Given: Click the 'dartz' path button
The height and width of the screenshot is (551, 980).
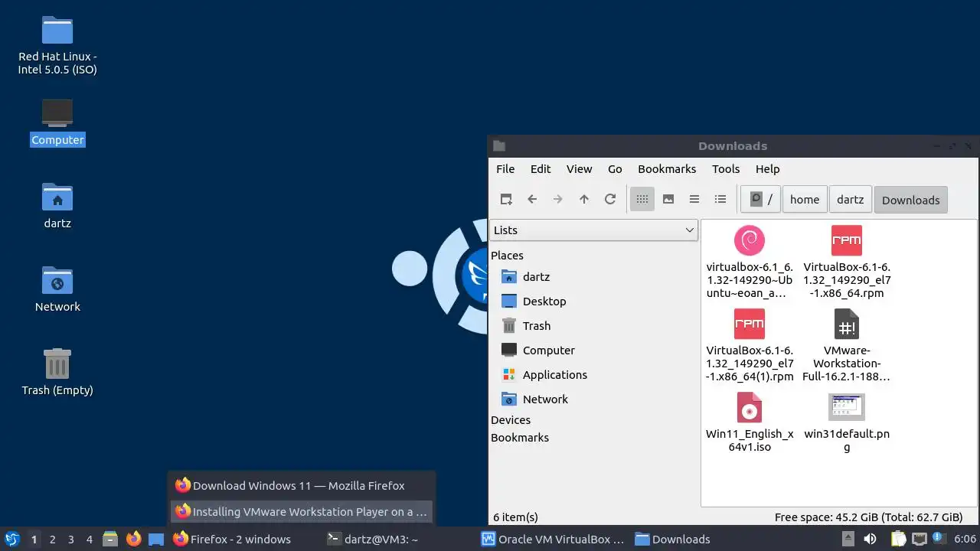Looking at the screenshot, I should [850, 199].
